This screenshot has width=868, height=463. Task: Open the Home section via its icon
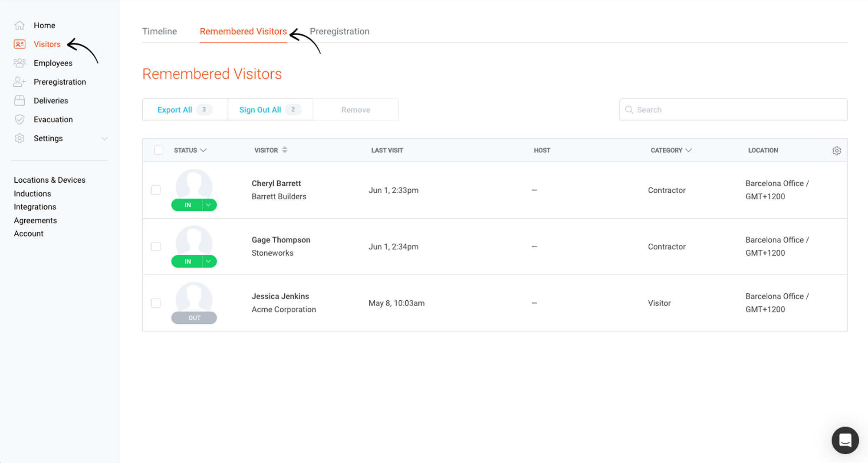20,25
